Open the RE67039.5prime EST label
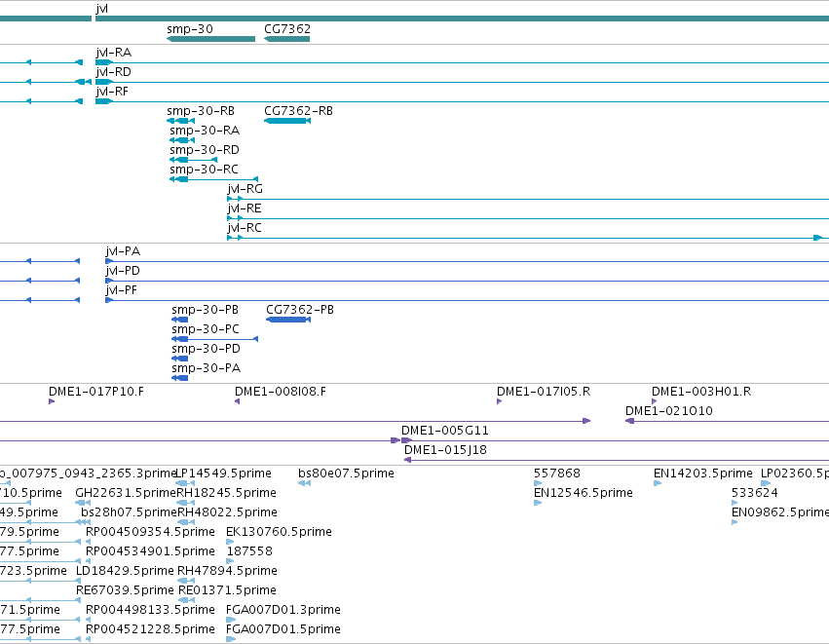Viewport: 829px width, 644px height. [x=125, y=590]
